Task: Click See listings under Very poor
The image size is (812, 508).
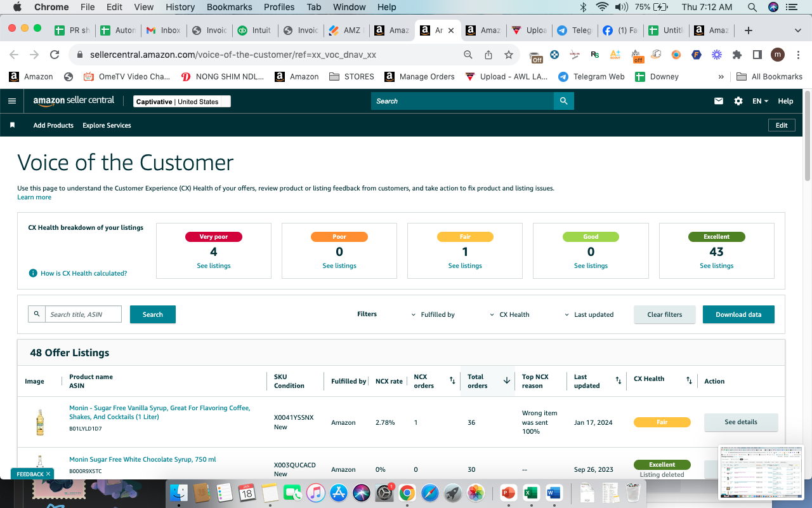Action: click(214, 266)
